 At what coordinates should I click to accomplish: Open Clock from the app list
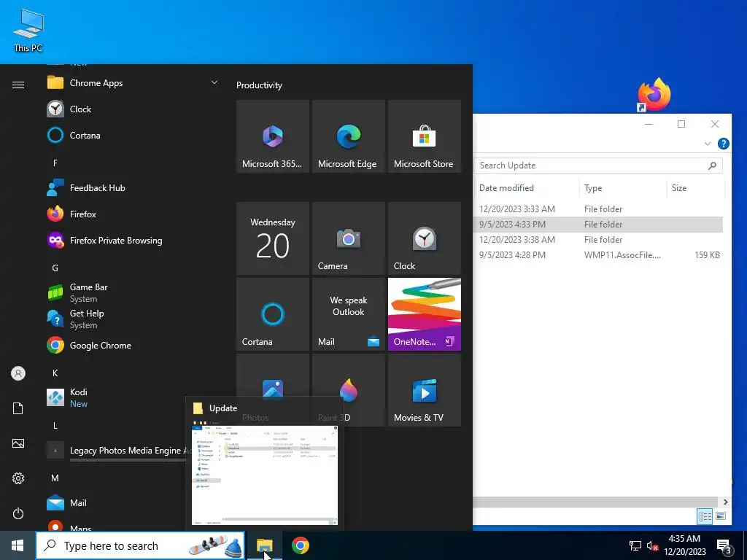pos(69,109)
